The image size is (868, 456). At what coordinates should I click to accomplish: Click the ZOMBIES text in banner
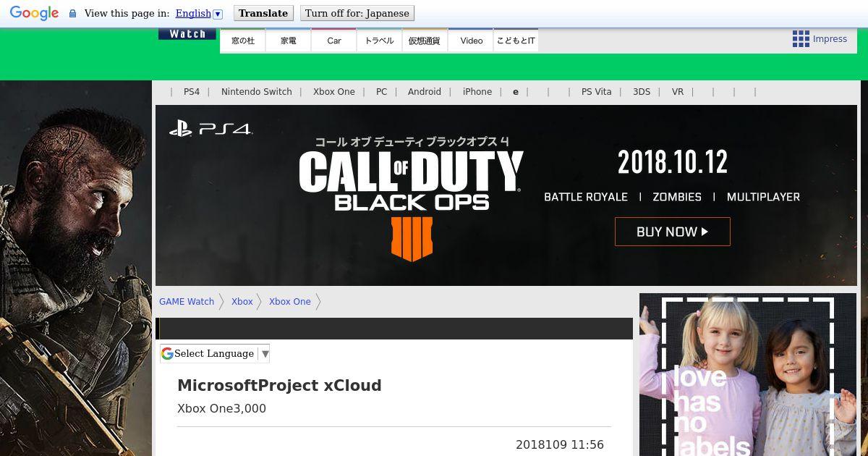[677, 197]
